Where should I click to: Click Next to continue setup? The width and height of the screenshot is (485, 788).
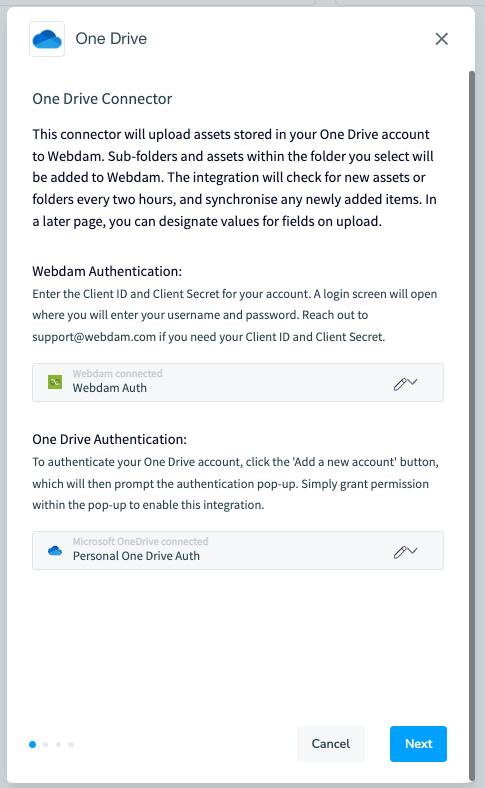(x=418, y=744)
